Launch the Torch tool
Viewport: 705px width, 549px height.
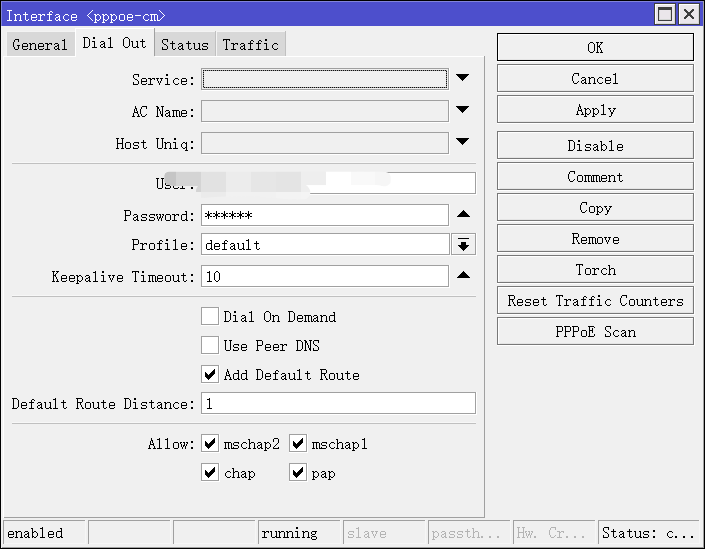[x=595, y=270]
